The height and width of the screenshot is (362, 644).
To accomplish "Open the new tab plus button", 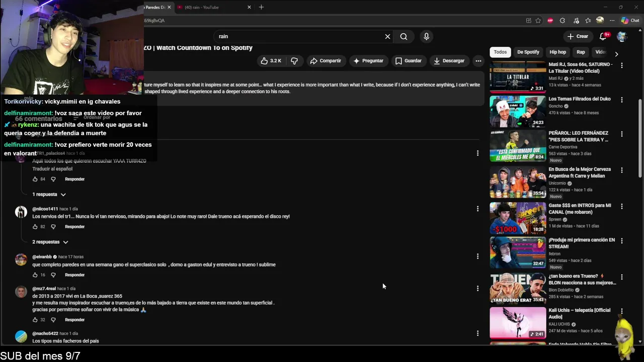I will tap(261, 7).
